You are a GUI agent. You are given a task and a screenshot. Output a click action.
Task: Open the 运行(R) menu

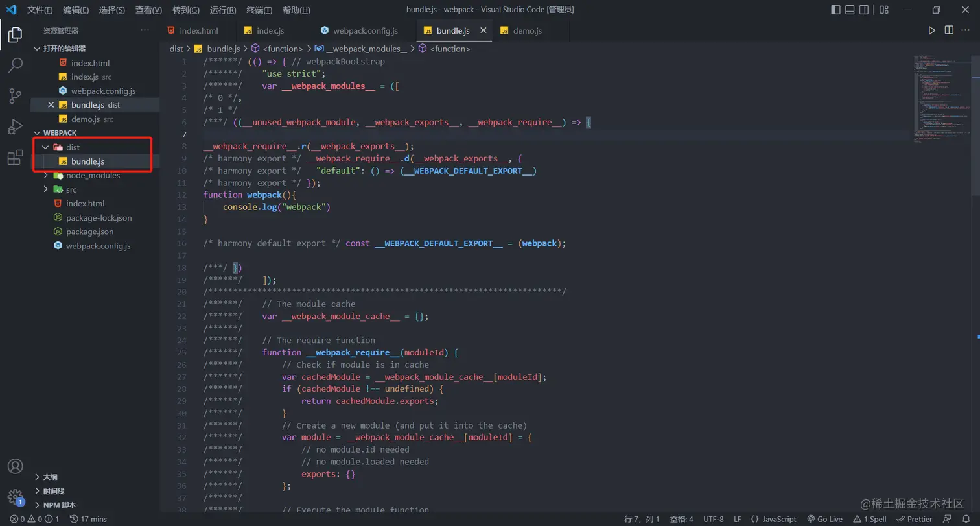tap(224, 10)
